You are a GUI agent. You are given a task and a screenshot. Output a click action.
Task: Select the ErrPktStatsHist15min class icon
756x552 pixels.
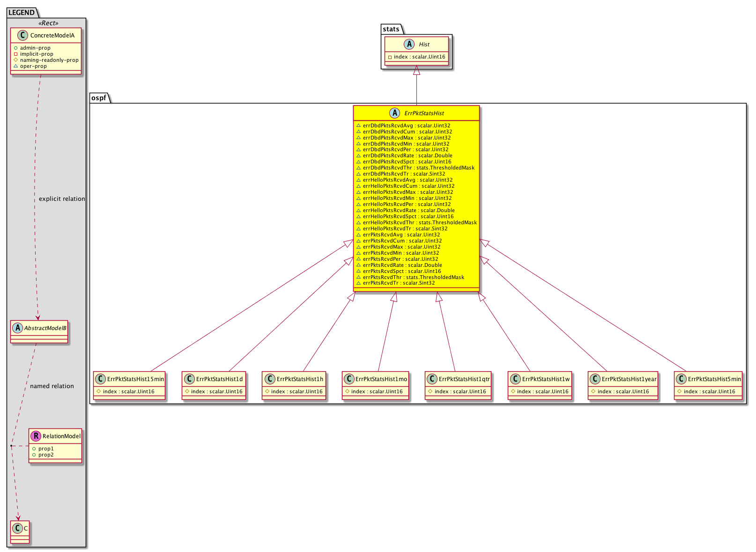[x=100, y=379]
